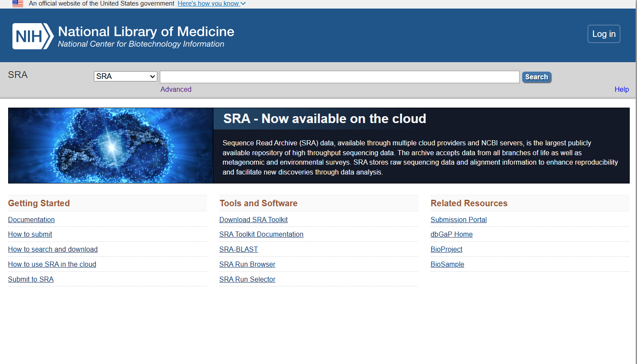
Task: Click the Log in button
Action: [604, 34]
